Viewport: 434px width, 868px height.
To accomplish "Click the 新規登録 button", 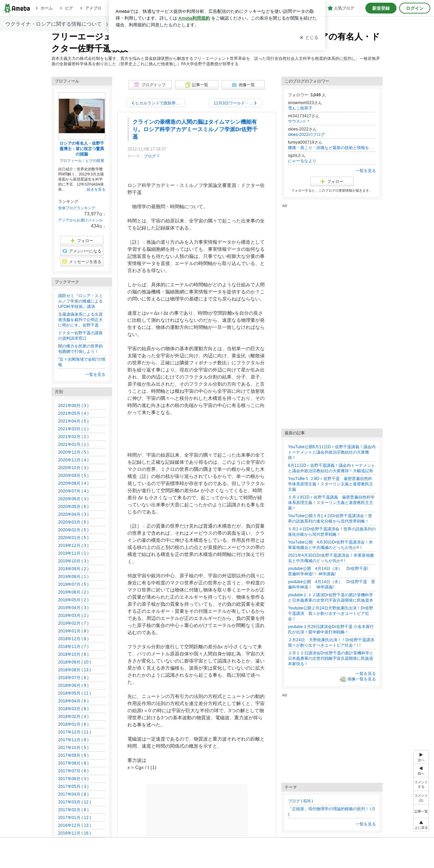I will [x=381, y=8].
